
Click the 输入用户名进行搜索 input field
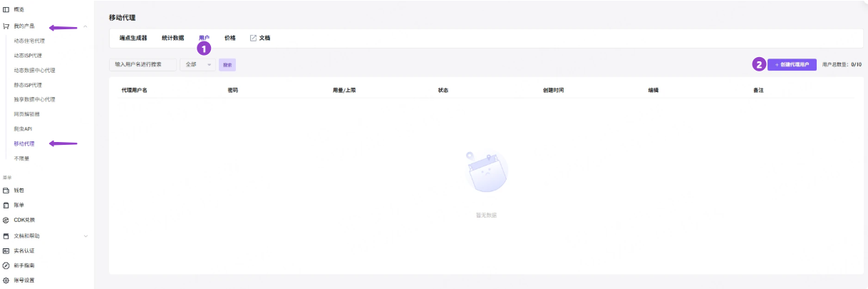143,64
